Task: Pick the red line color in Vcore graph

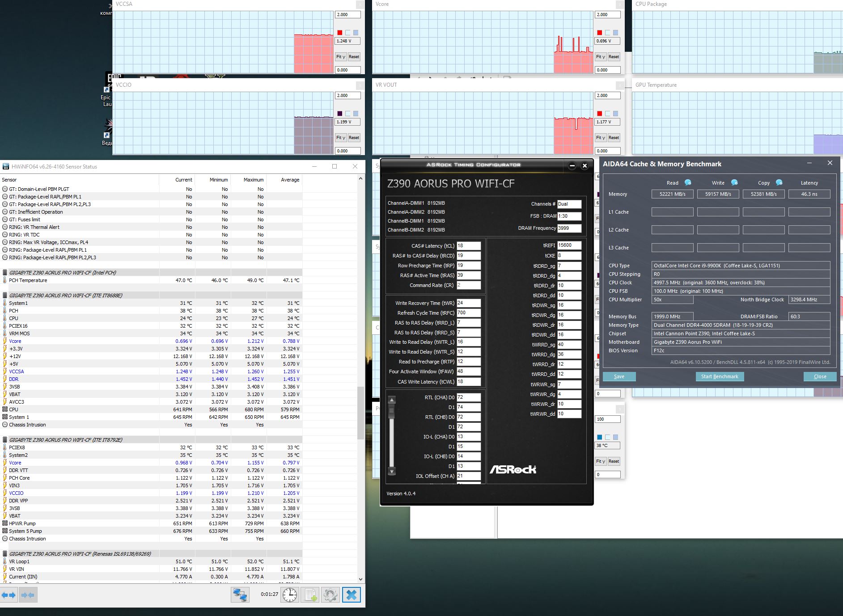Action: point(600,33)
